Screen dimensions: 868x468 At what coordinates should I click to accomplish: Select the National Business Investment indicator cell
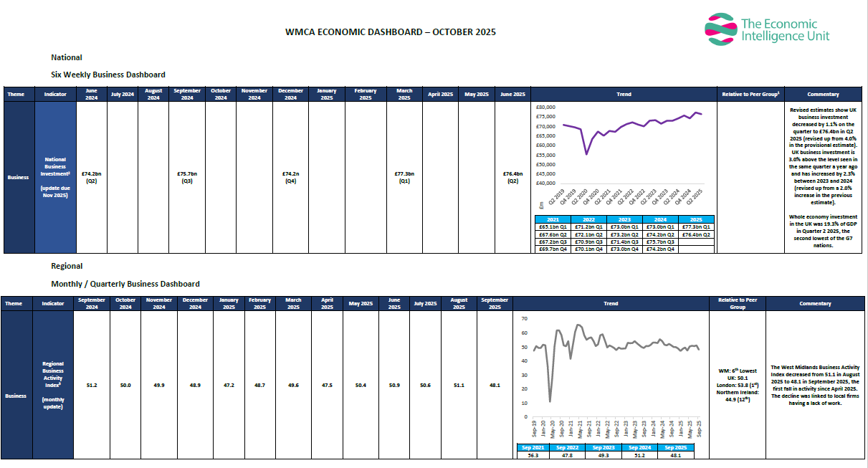coord(55,177)
